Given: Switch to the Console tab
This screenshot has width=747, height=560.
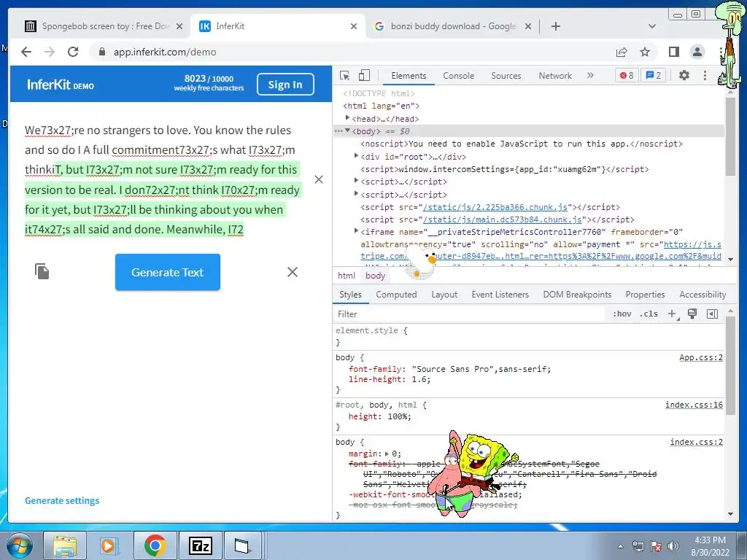Looking at the screenshot, I should click(x=458, y=76).
